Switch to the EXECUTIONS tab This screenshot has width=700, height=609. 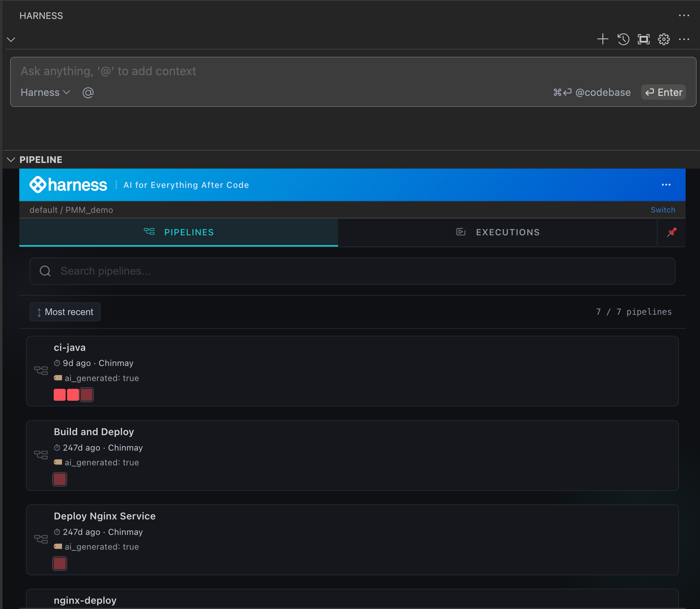click(x=497, y=232)
